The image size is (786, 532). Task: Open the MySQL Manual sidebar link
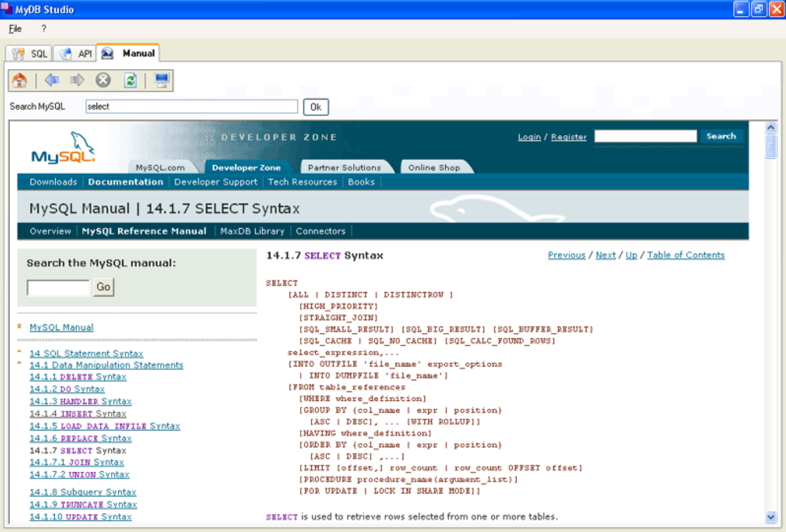click(x=61, y=327)
